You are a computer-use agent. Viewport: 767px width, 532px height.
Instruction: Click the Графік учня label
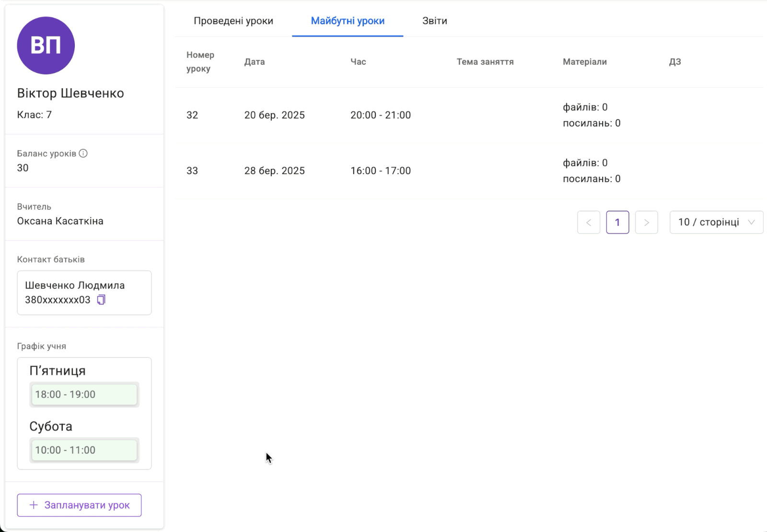(x=42, y=346)
